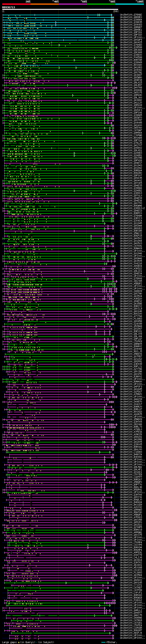Select label UniRef100_C4IYP5

coord(131,545)
